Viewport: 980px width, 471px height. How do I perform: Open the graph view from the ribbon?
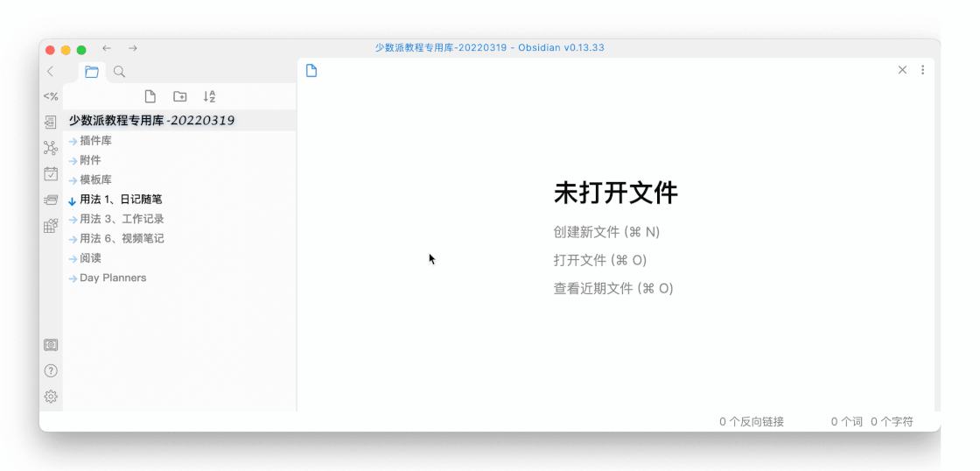tap(51, 148)
